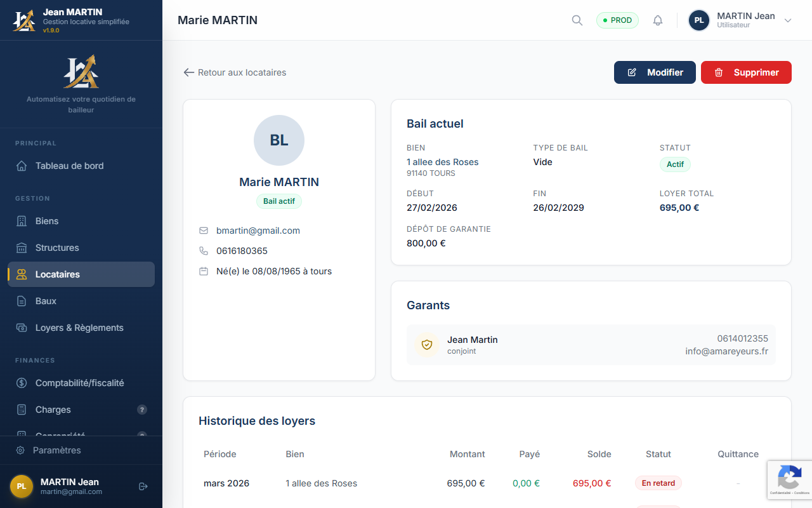Click the Paramètres gear icon
Image resolution: width=812 pixels, height=508 pixels.
pyautogui.click(x=20, y=450)
